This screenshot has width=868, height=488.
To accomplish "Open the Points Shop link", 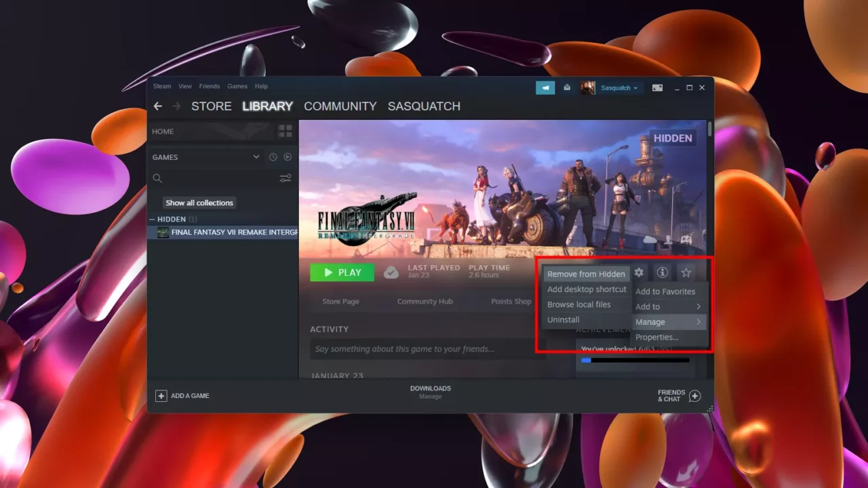I will coord(511,302).
